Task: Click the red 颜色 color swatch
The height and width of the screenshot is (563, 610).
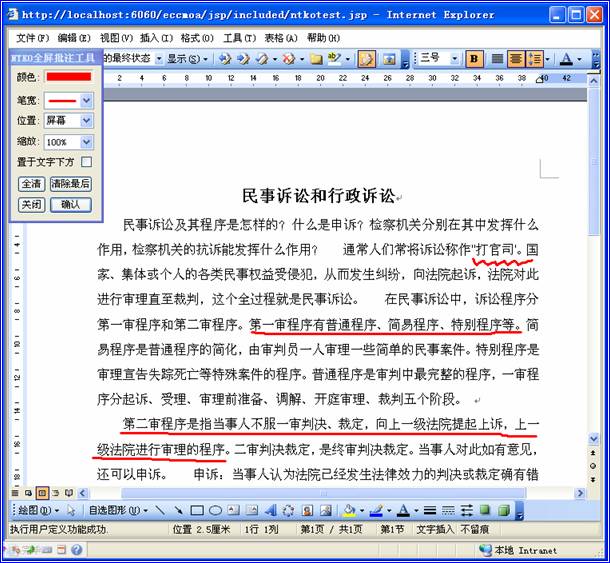Action: tap(67, 77)
